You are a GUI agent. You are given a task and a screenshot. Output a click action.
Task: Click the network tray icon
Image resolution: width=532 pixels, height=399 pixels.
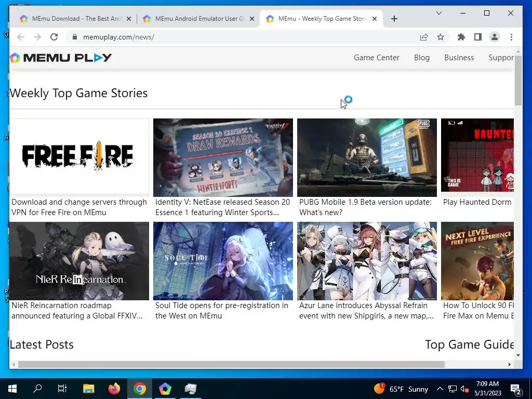[x=453, y=389]
